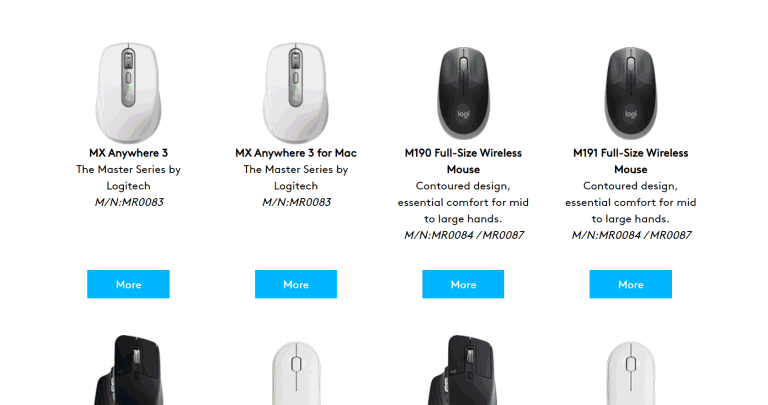Click 'The Master Series by Logitech' under Mac model

point(296,177)
